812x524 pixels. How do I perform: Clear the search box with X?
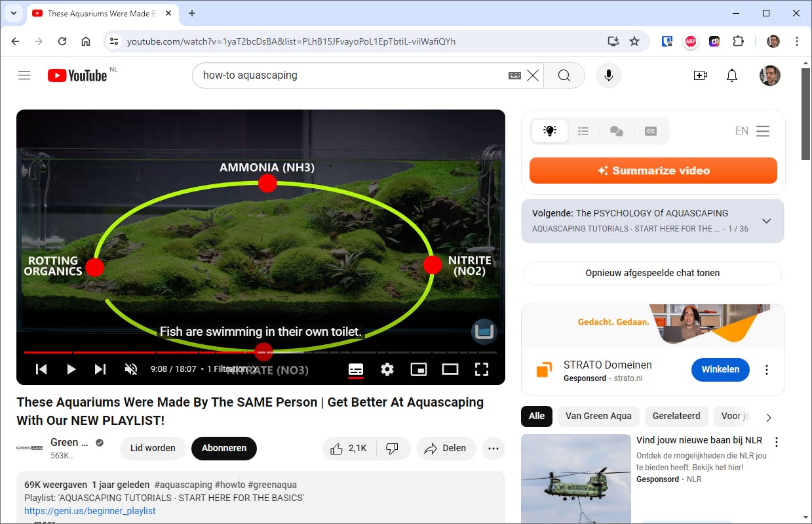(x=533, y=75)
